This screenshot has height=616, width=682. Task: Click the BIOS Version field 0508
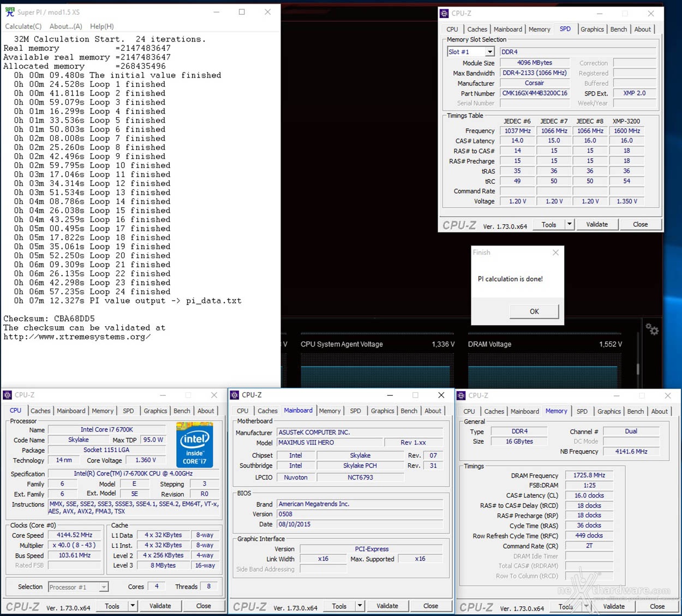pyautogui.click(x=360, y=514)
